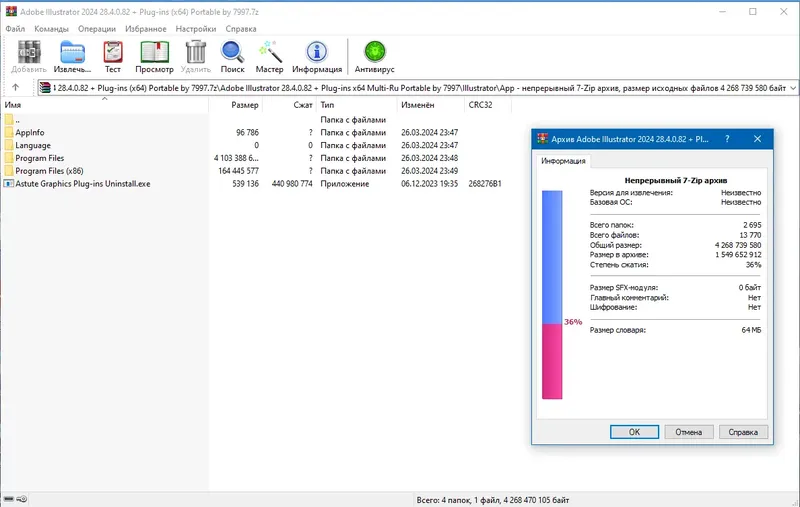
Task: Click the drive icon in status bar
Action: tap(9, 499)
